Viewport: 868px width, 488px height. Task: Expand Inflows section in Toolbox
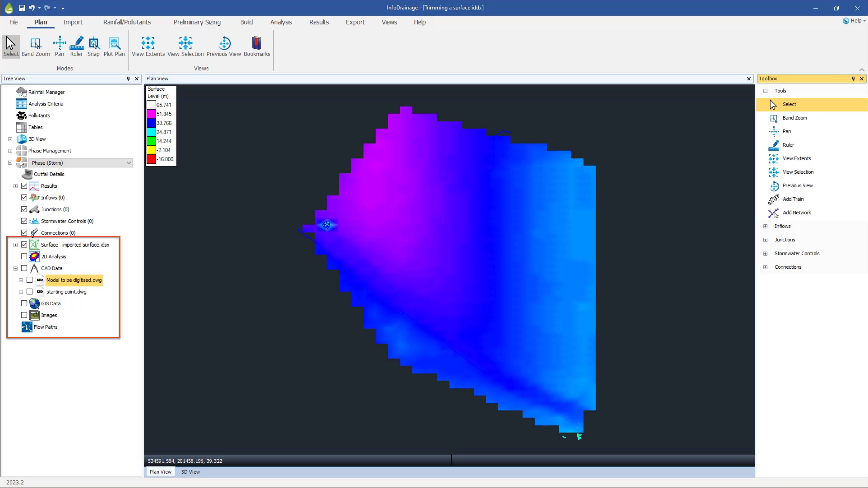click(x=765, y=226)
